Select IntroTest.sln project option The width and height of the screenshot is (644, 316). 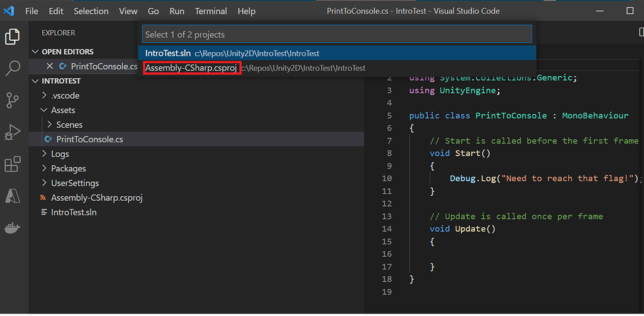point(337,54)
